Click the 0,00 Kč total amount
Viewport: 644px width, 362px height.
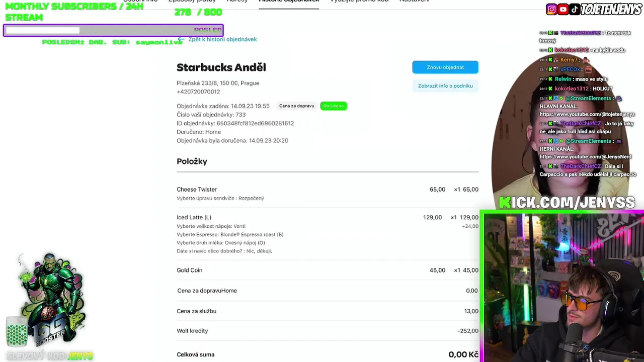coord(463,354)
